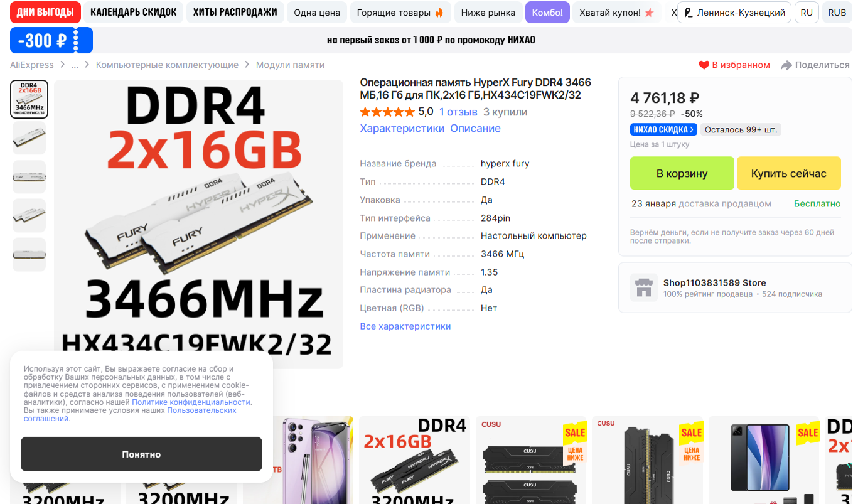858x504 pixels.
Task: Open the 1 отзыв reviews link
Action: 458,112
